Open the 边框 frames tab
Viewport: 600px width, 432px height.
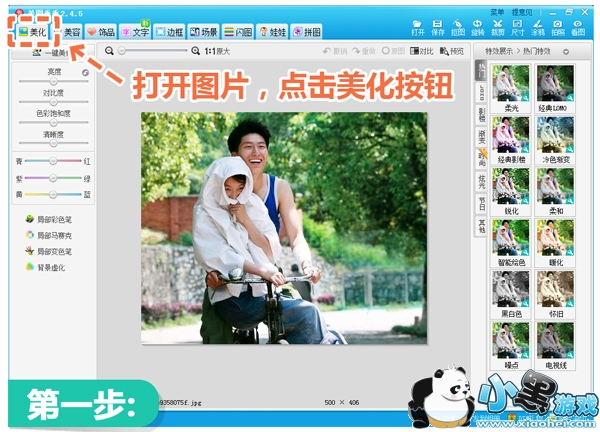tap(169, 32)
